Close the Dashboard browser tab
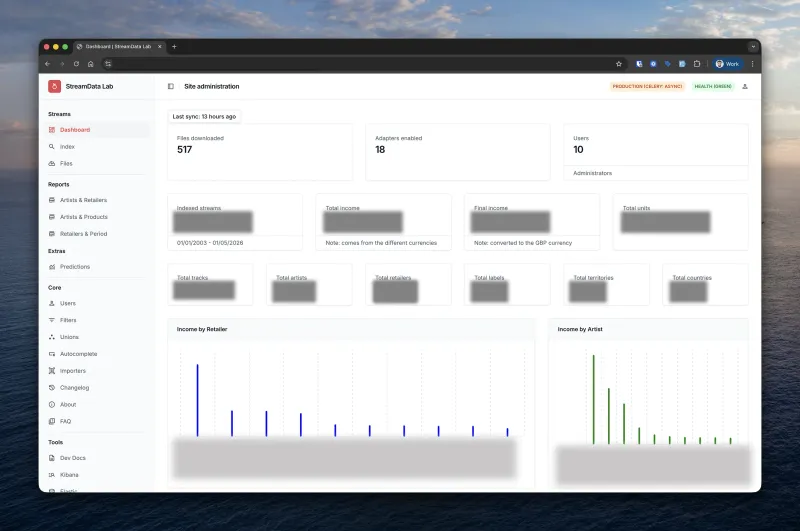 click(x=160, y=46)
